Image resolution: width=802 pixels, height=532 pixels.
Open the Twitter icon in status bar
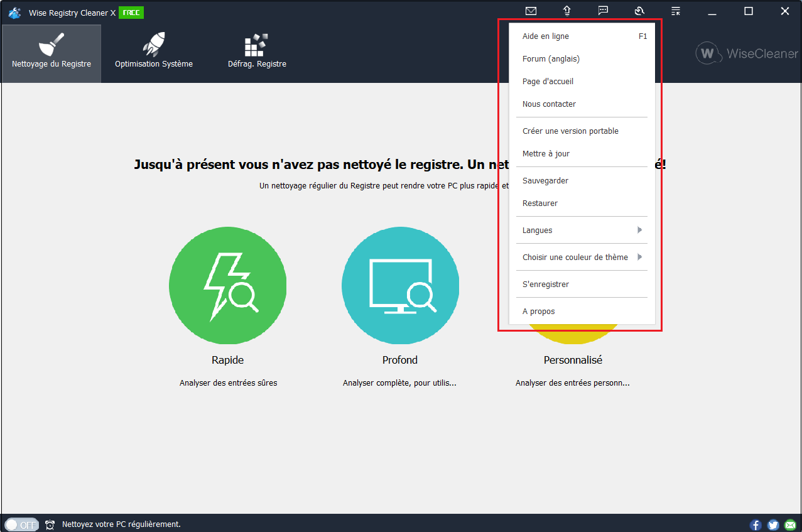(773, 524)
